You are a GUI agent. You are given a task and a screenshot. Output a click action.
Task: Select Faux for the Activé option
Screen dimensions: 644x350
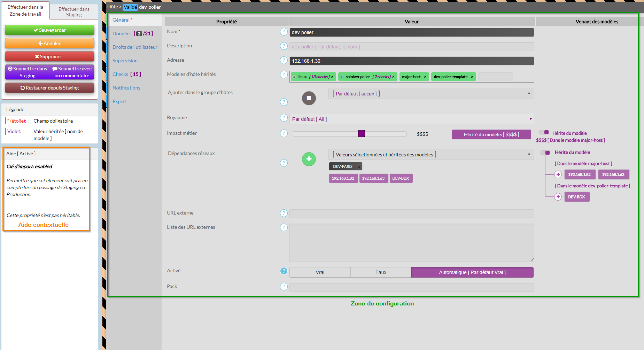point(381,272)
